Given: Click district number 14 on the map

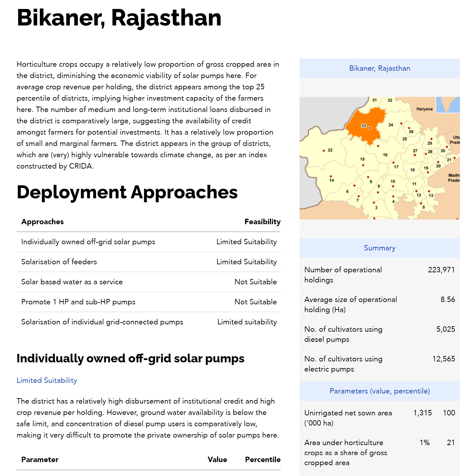Looking at the screenshot, I should 331,180.
